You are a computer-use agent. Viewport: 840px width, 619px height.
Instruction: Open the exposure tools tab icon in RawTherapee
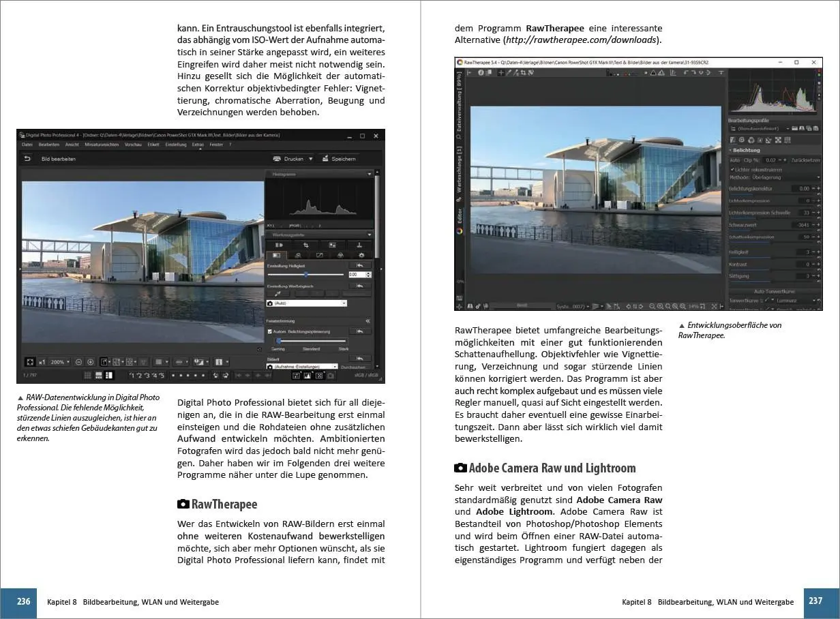[733, 140]
